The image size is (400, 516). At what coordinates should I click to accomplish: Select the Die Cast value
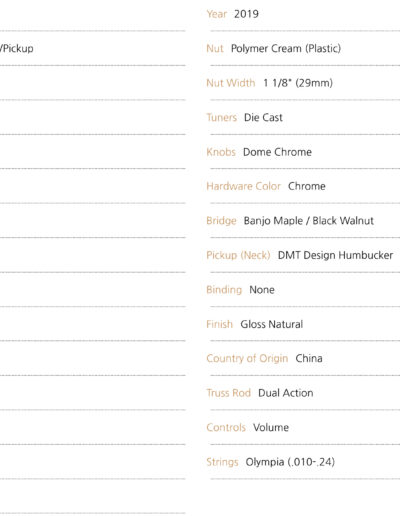263,117
